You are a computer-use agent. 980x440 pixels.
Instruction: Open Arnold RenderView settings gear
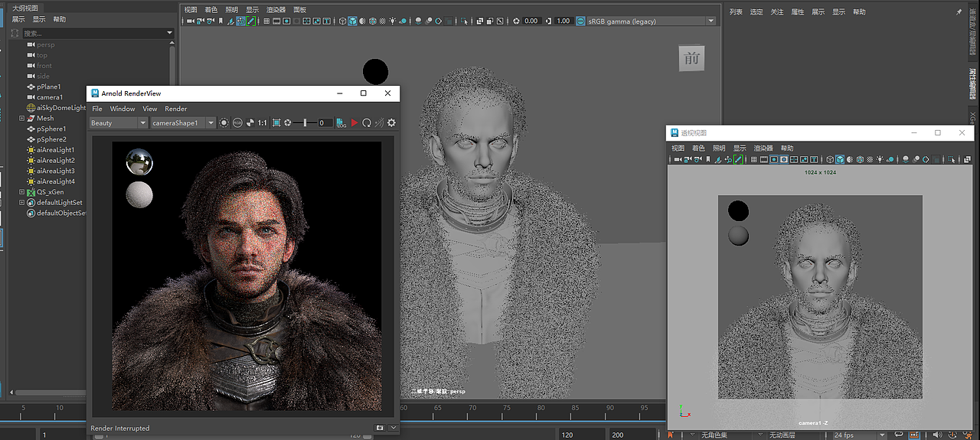pos(391,122)
